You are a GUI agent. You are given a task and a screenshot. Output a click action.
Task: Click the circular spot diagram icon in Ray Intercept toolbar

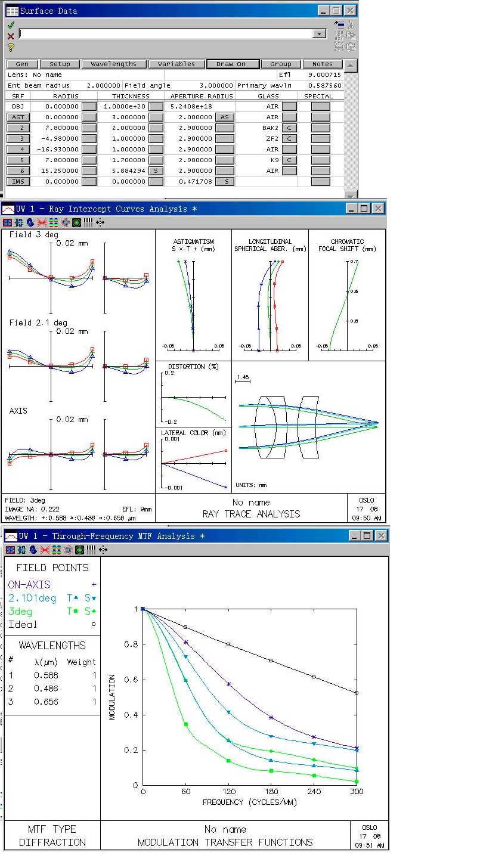tap(65, 223)
